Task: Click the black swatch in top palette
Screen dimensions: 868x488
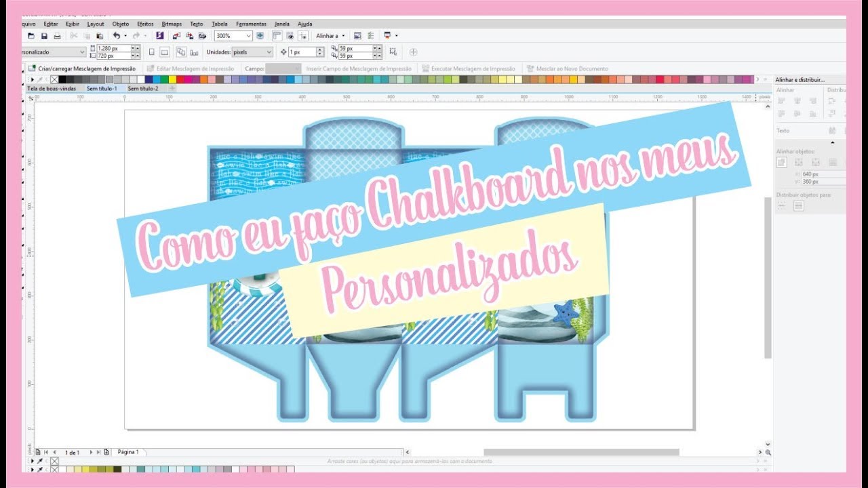Action: coord(62,79)
